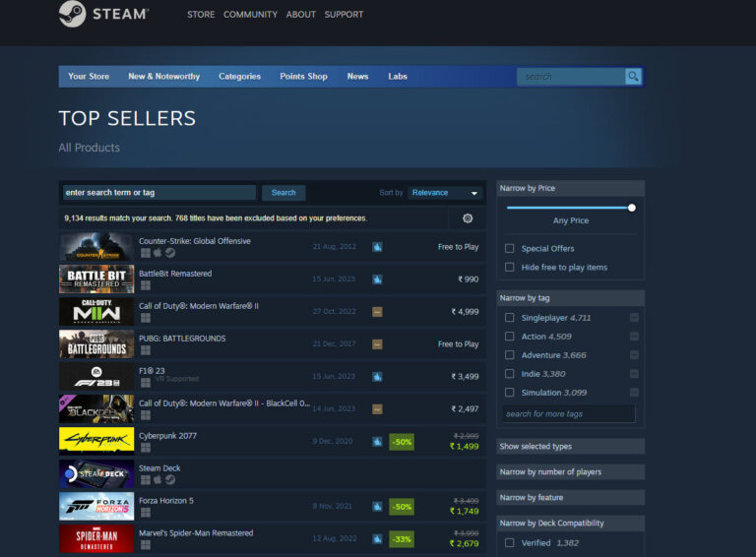Open the Your Store tab
This screenshot has width=756, height=557.
point(89,76)
